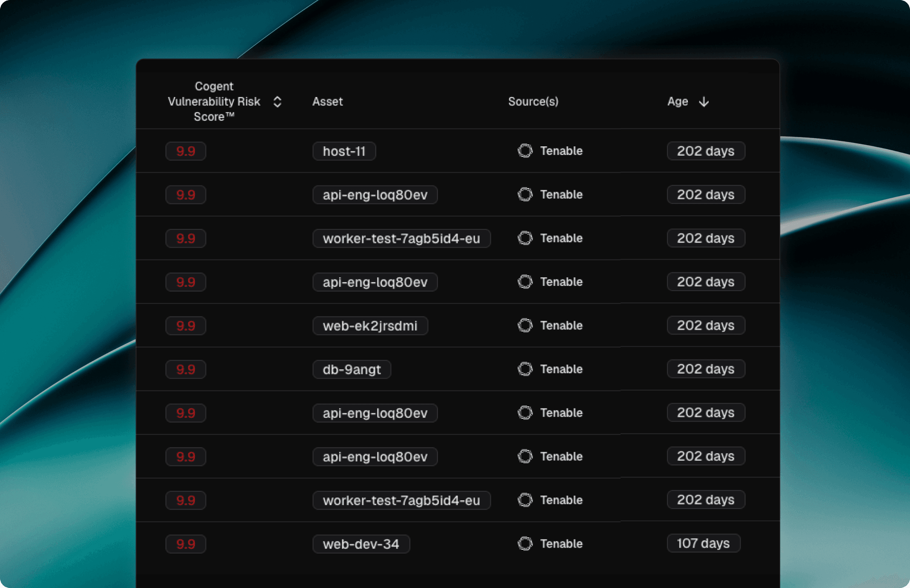
Task: Sort by Cogent Vulnerability Risk Score header
Action: click(x=214, y=102)
